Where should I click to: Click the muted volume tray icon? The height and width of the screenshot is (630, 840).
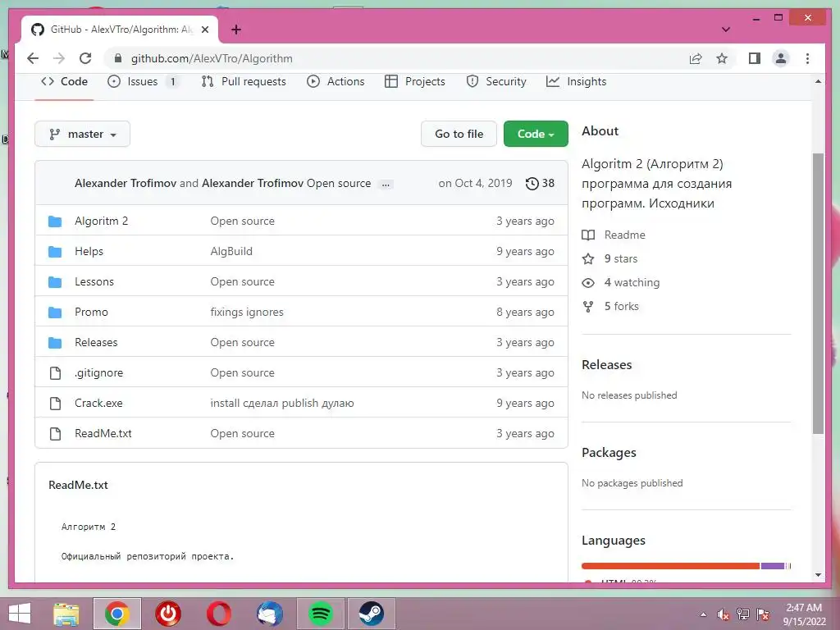(724, 614)
